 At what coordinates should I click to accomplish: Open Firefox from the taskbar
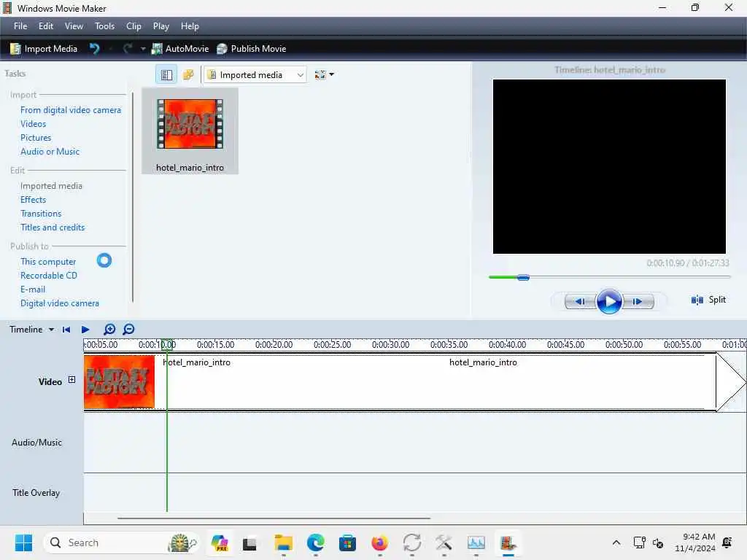[379, 542]
